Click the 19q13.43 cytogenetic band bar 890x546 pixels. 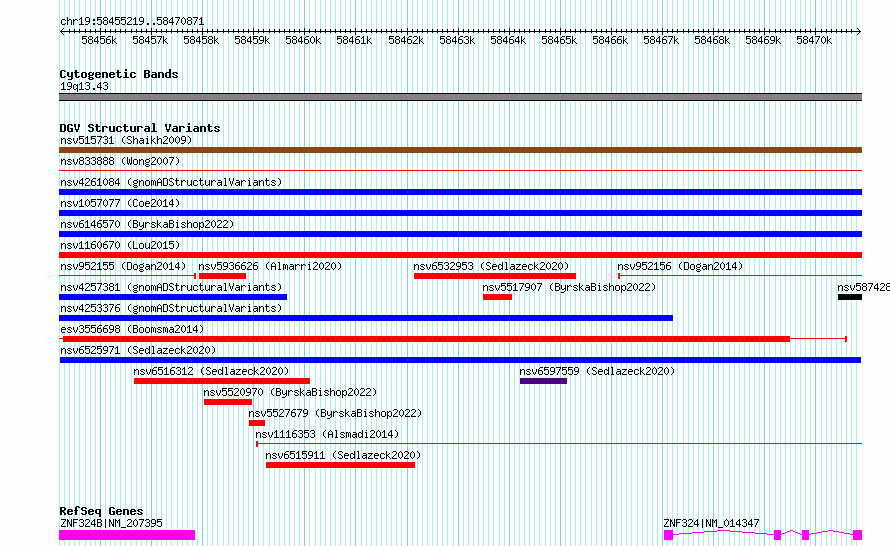460,97
